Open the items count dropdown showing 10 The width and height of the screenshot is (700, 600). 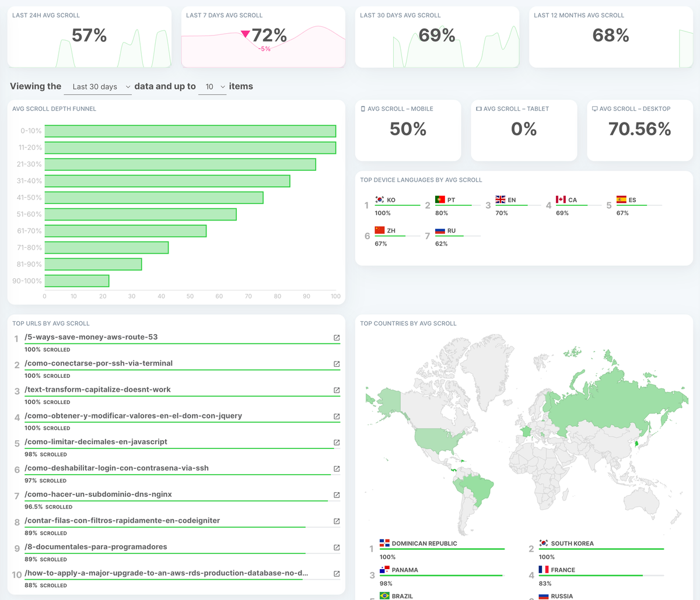coord(212,86)
